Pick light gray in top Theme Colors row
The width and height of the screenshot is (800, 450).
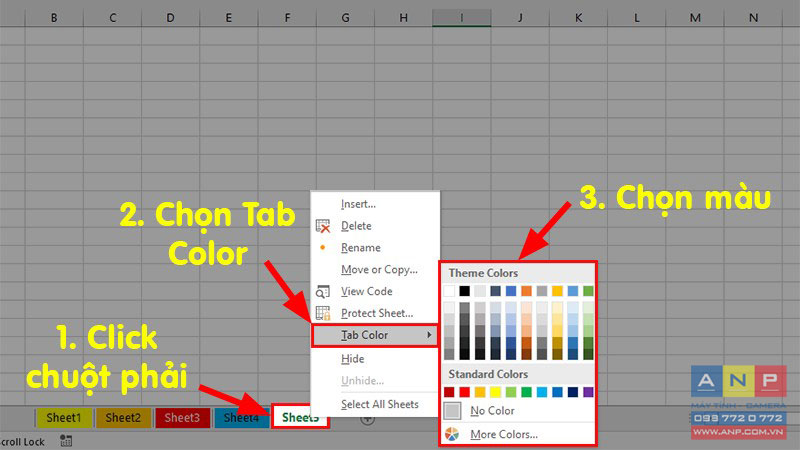point(480,291)
